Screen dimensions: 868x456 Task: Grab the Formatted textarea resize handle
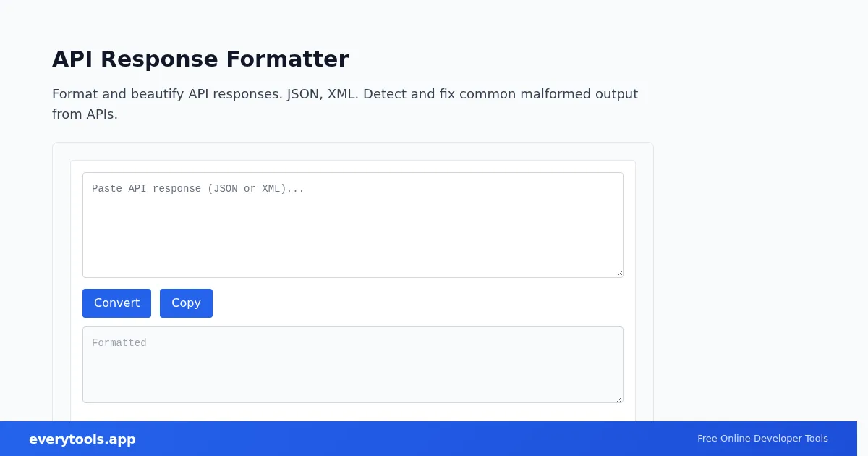coord(618,398)
